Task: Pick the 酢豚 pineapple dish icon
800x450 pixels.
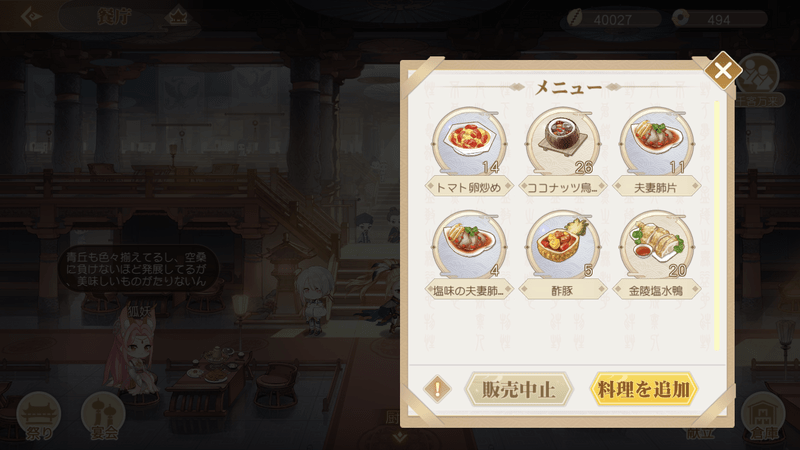Action: click(563, 245)
